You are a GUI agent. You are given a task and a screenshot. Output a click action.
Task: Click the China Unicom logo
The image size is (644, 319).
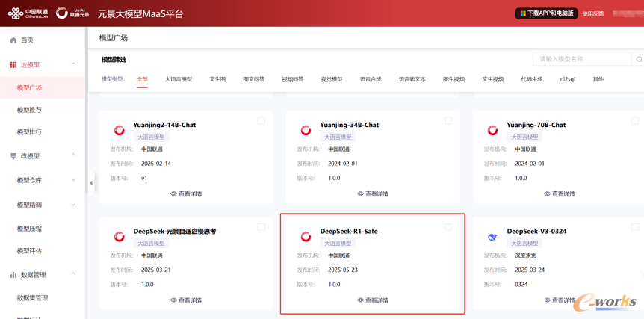28,13
